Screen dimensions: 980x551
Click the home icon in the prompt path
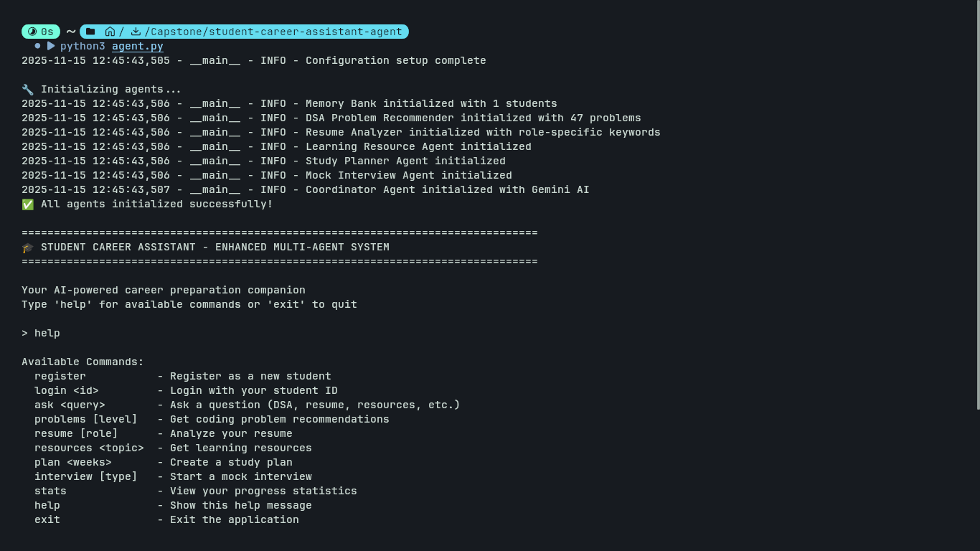click(110, 32)
